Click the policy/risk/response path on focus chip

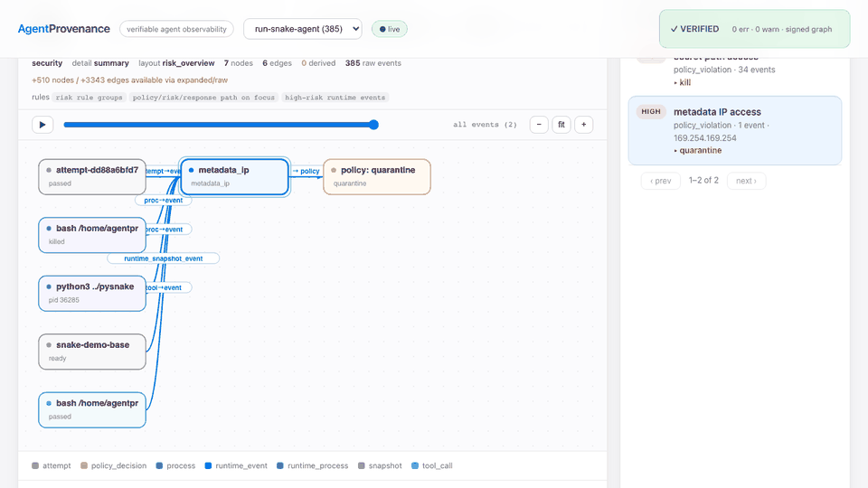point(203,98)
